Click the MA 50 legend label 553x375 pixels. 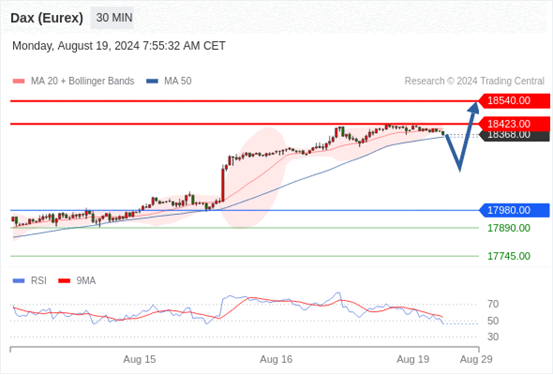coord(178,81)
